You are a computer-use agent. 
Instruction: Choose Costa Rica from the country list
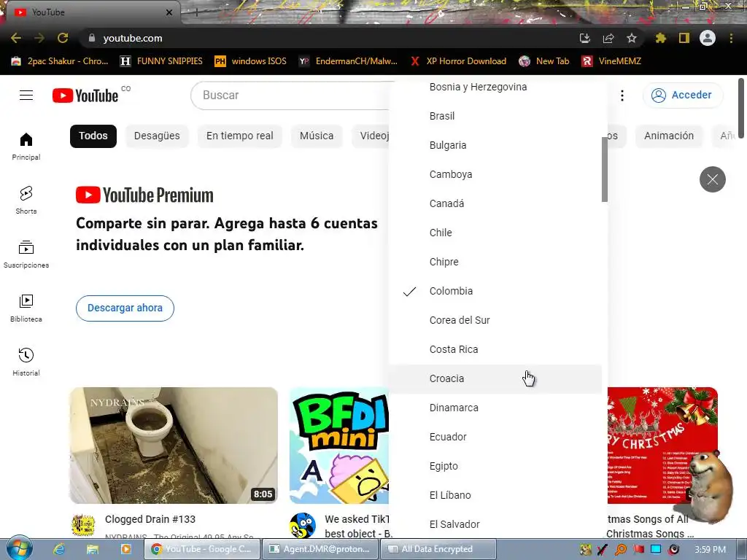point(495,349)
